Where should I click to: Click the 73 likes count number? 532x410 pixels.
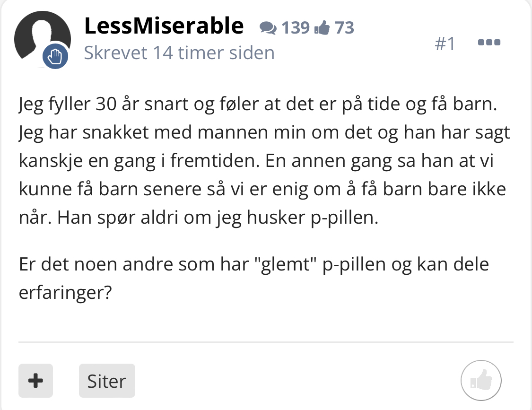click(x=344, y=28)
